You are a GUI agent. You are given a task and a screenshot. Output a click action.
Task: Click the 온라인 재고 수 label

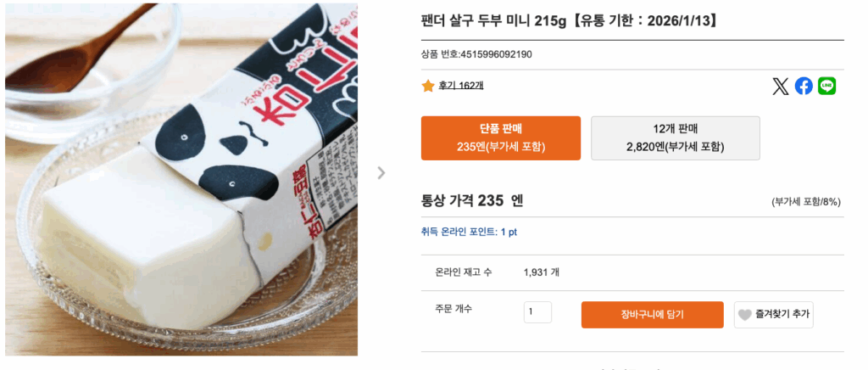[x=464, y=272]
